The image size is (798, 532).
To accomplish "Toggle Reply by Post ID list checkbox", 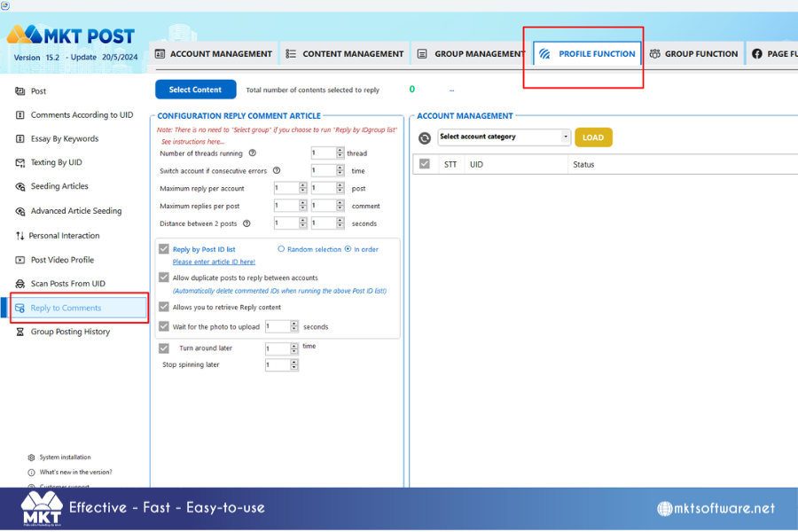I will click(164, 249).
